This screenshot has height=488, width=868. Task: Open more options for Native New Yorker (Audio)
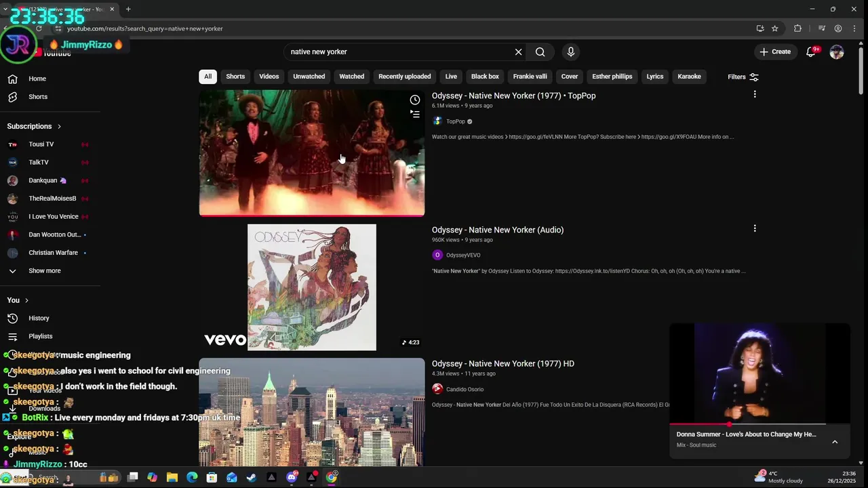click(x=755, y=229)
